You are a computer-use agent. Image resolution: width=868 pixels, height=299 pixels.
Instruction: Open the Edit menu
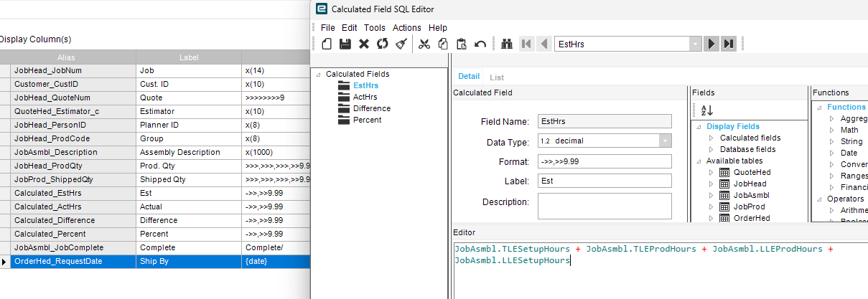(350, 27)
